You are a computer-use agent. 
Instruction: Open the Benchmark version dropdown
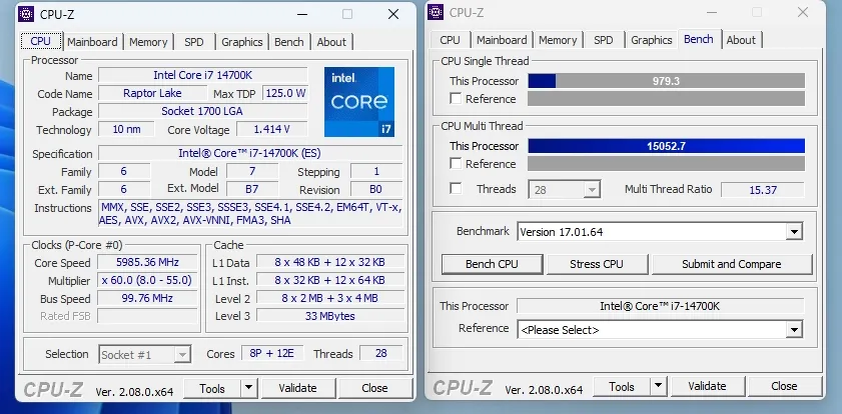tap(660, 232)
